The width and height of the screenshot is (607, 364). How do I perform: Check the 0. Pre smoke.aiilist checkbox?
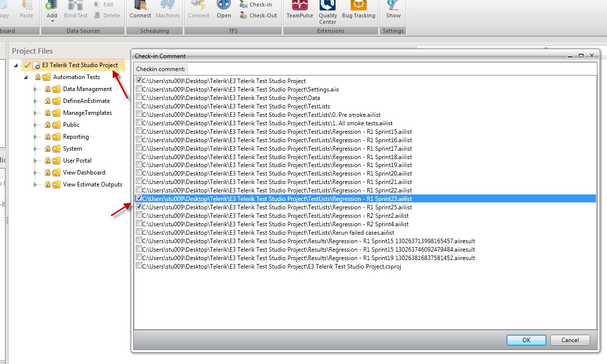click(139, 114)
